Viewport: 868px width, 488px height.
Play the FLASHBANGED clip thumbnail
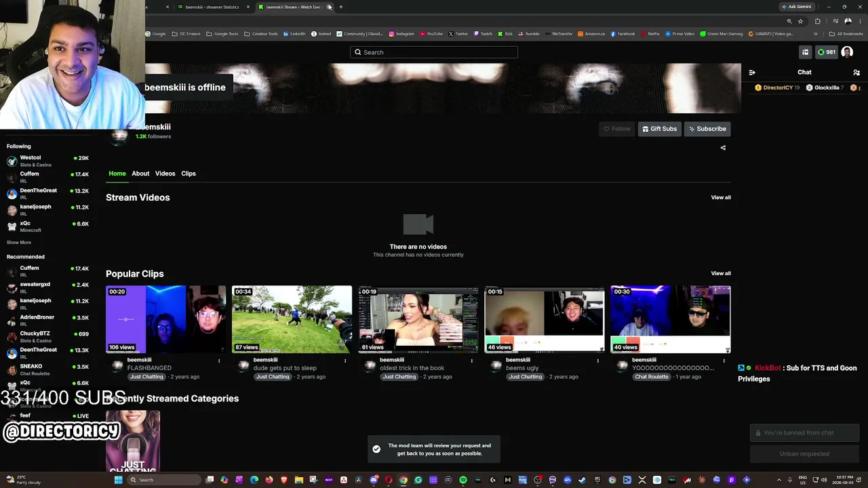pos(165,319)
